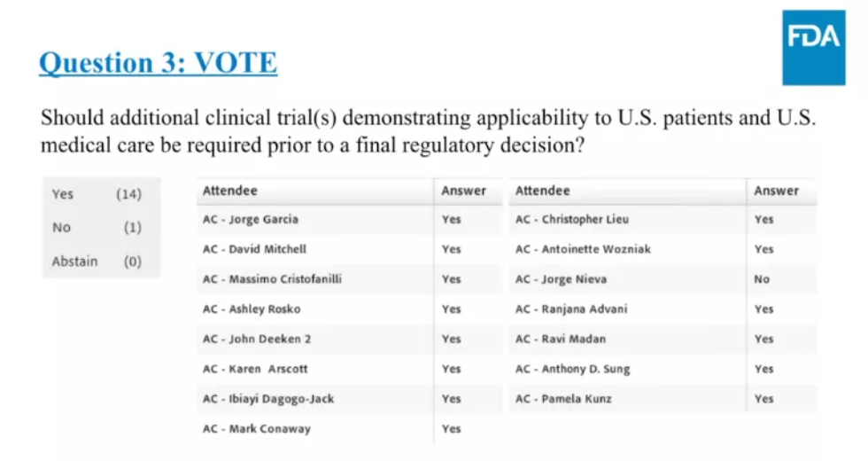Click attendee John Deeken 2

coord(257,339)
